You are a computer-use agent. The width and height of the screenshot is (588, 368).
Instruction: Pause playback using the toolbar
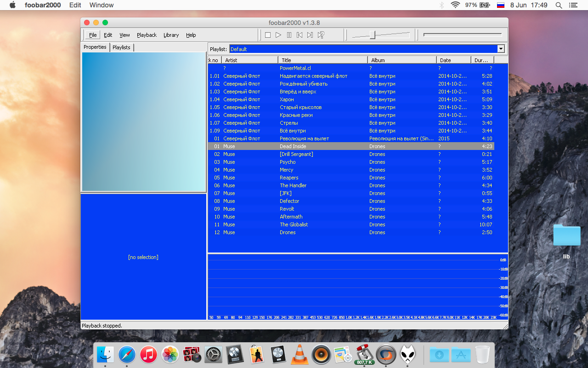pyautogui.click(x=289, y=35)
